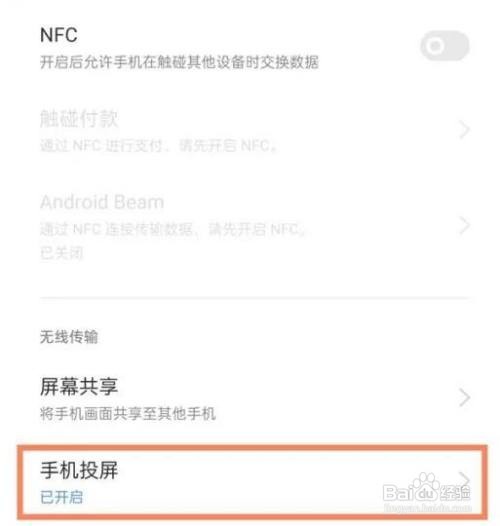This screenshot has height=526, width=500.
Task: Click the chevron next to 触碰付款
Action: click(x=464, y=129)
